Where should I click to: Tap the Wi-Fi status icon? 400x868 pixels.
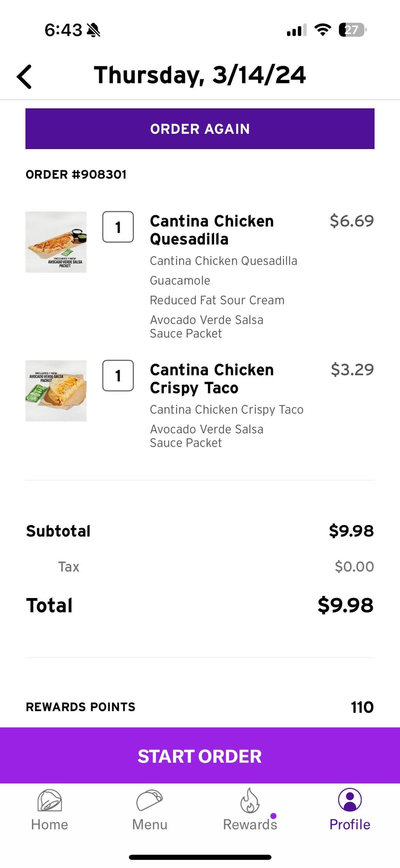coord(323,30)
